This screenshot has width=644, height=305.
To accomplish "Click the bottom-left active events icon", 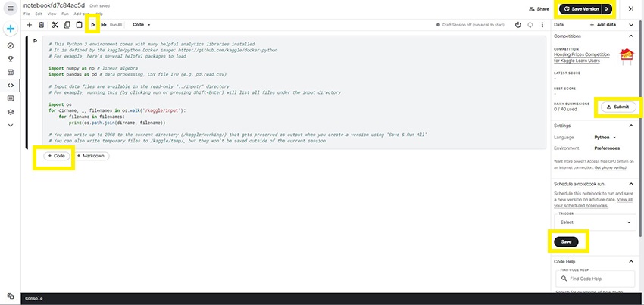I will pyautogui.click(x=11, y=296).
